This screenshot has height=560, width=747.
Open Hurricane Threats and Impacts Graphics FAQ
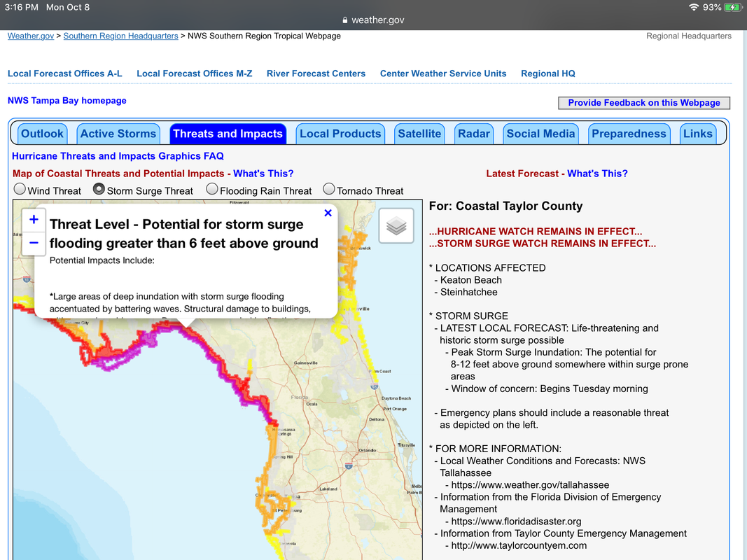pyautogui.click(x=118, y=156)
